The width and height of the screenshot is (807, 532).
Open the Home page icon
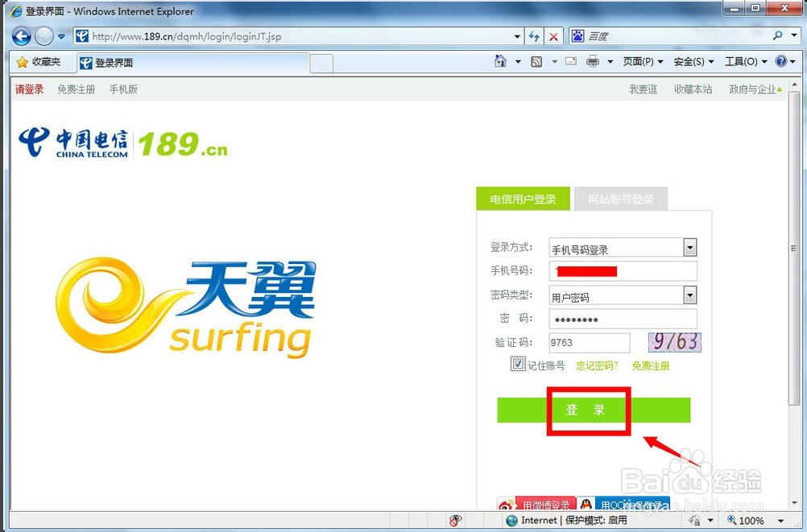(501, 62)
